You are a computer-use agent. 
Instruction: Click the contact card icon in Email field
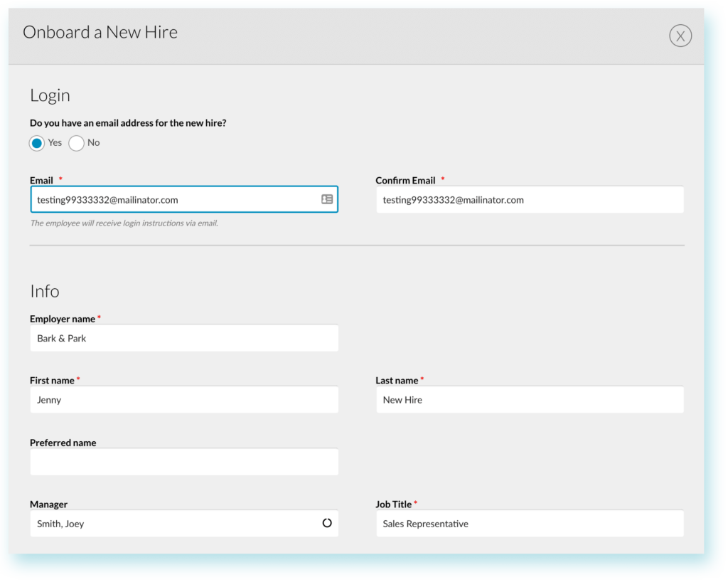(x=327, y=200)
